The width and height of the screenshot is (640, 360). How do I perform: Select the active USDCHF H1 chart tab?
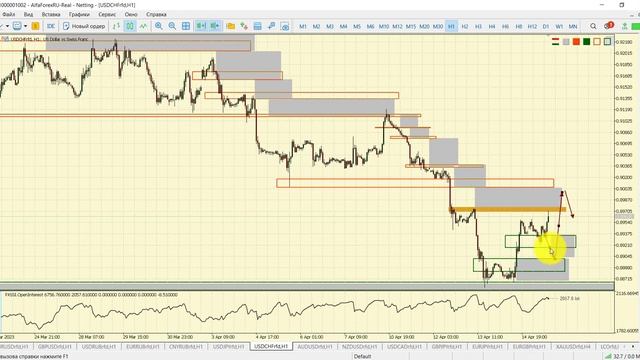coord(271,346)
